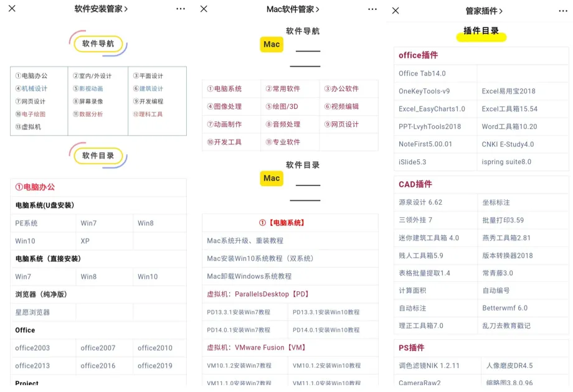Screen dimensions: 573x392
Task: Open iSlide5.3 plugin entry
Action: pyautogui.click(x=412, y=162)
